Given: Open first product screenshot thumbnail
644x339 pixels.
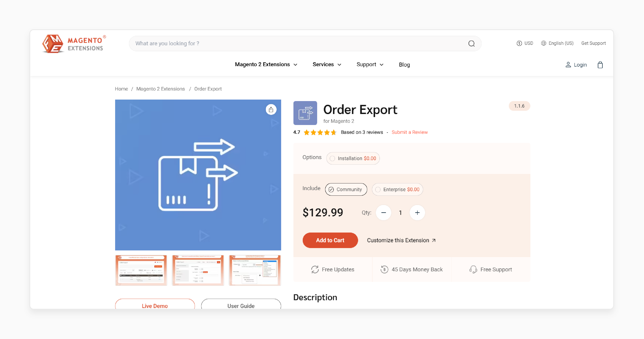Looking at the screenshot, I should pos(141,270).
